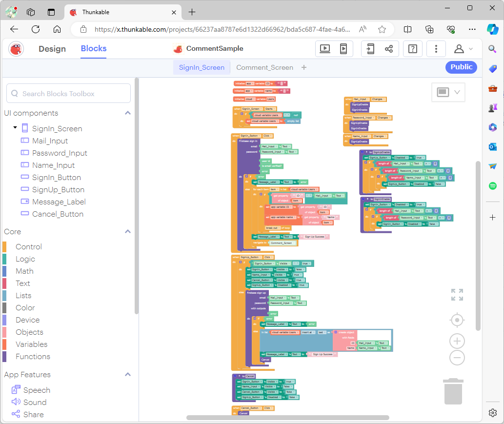Open the three-dot more options menu

click(436, 49)
